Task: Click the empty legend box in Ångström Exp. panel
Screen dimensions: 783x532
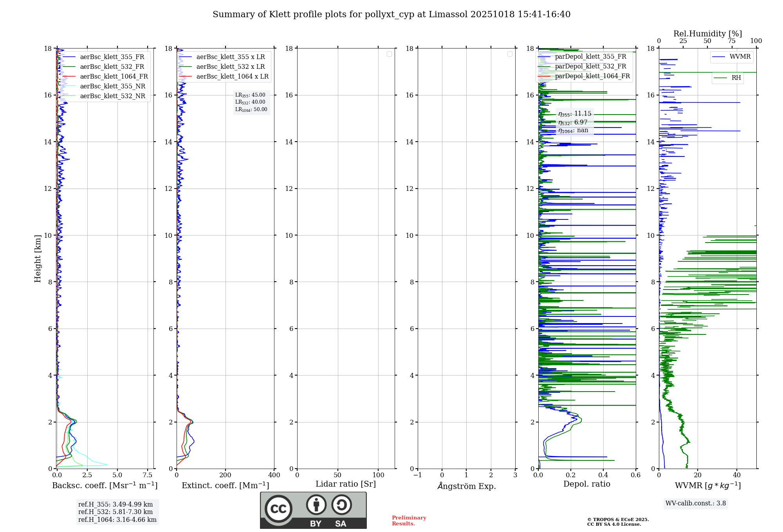Action: tap(510, 54)
